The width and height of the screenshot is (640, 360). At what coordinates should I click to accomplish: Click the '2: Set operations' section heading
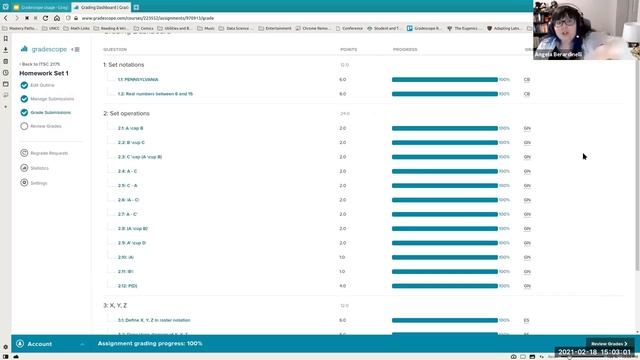coord(127,113)
